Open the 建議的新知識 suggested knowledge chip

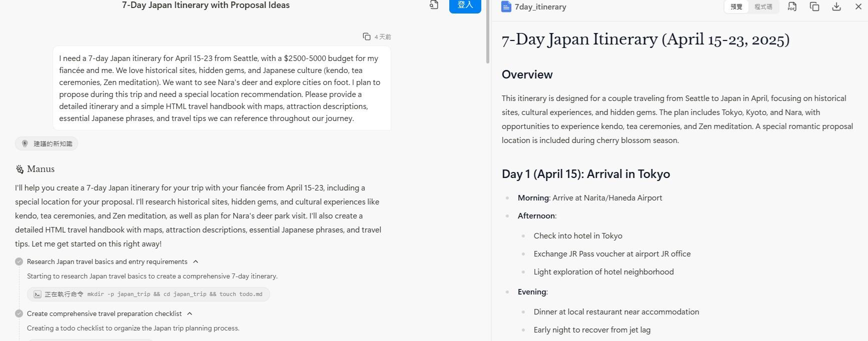coord(47,143)
